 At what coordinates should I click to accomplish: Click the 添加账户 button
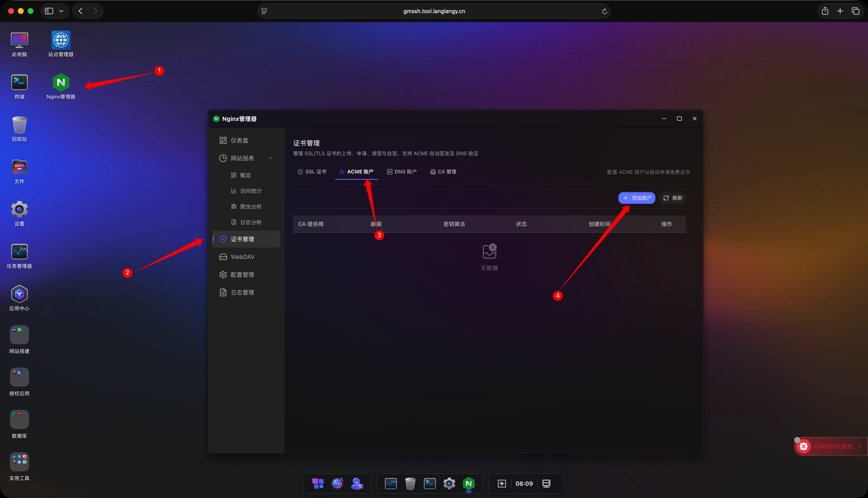[x=637, y=198]
